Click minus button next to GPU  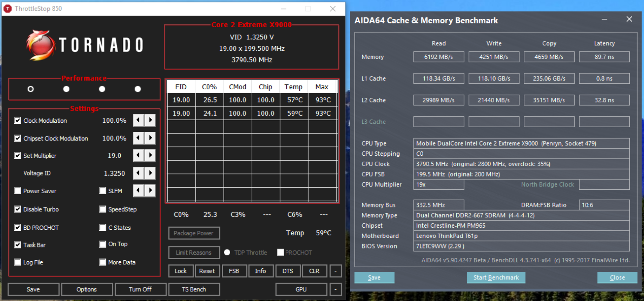(x=336, y=289)
